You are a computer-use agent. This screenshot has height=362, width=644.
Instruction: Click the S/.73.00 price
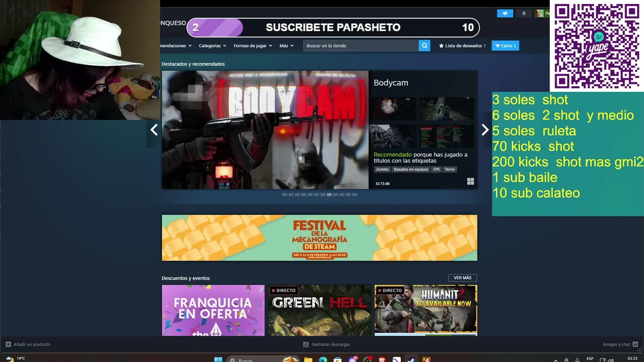point(382,184)
